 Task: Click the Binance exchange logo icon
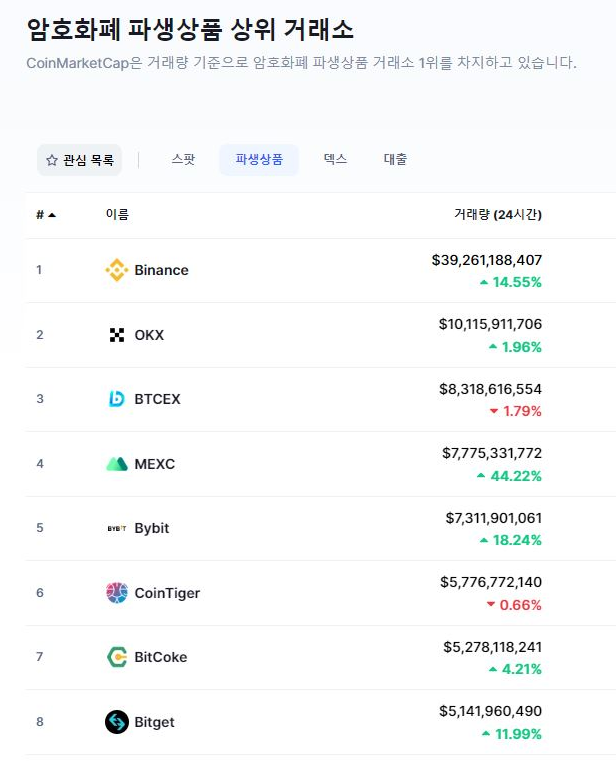(x=117, y=270)
